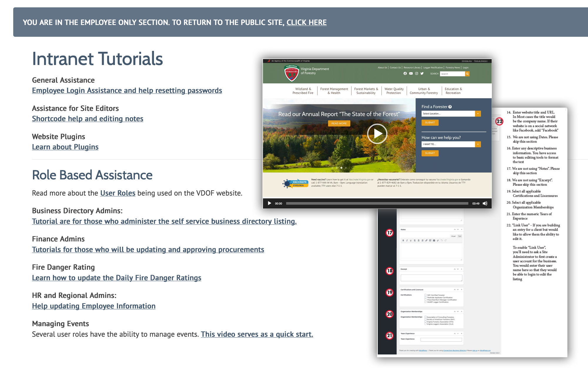This screenshot has width=588, height=382.
Task: Click the Instagram icon in the site header
Action: pyautogui.click(x=416, y=74)
